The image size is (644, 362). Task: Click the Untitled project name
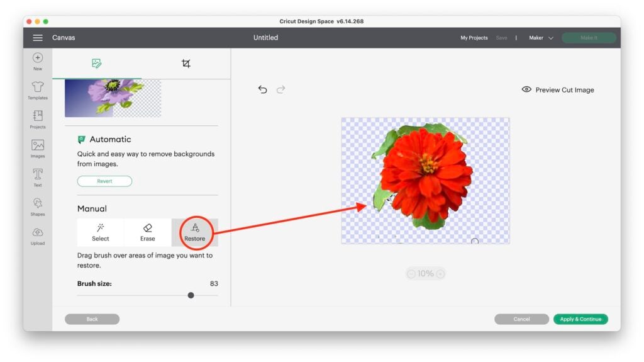click(266, 37)
